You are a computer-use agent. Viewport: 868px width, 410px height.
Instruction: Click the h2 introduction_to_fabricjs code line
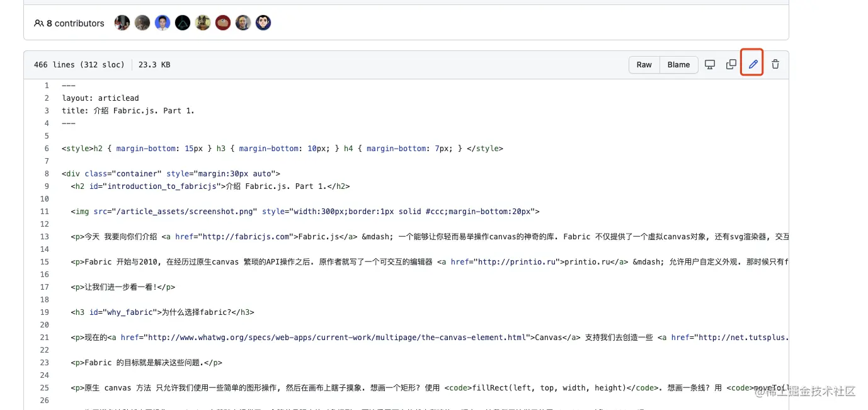tap(210, 186)
